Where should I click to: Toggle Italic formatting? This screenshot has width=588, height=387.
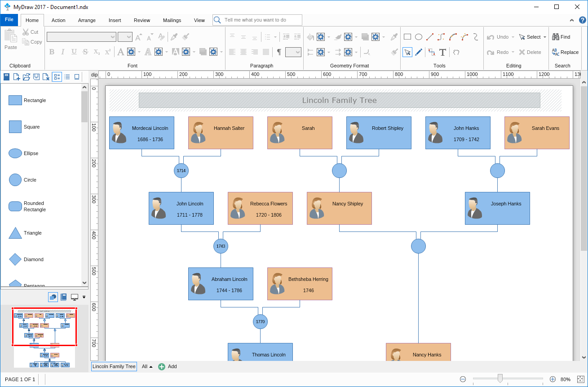pos(63,52)
